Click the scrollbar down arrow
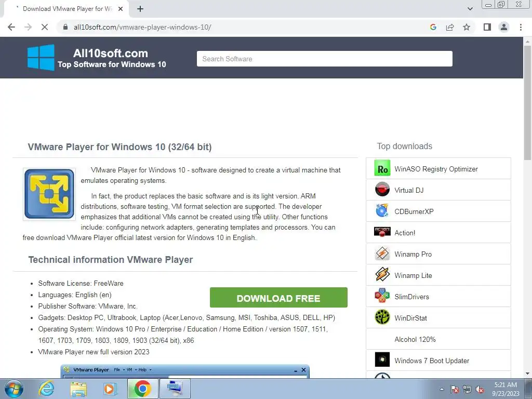 (527, 374)
